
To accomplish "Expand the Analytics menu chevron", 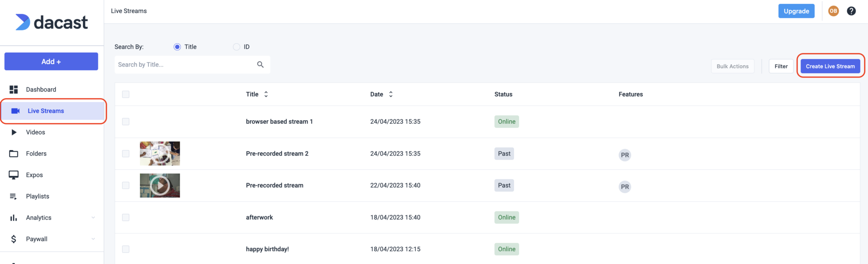I will click(93, 218).
